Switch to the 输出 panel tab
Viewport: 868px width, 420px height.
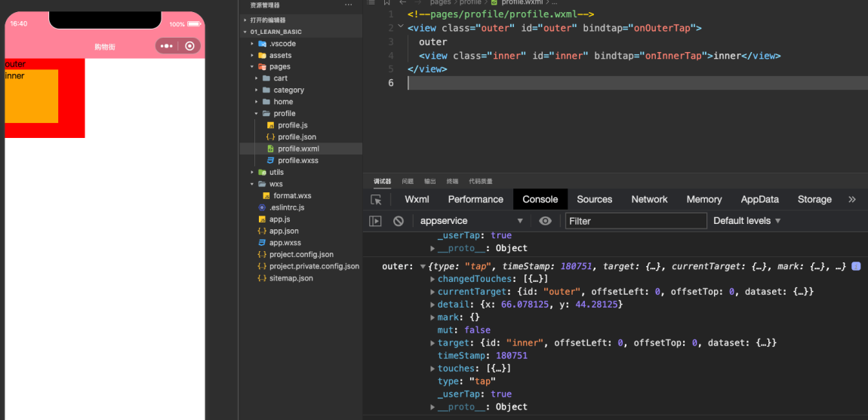[x=430, y=182]
